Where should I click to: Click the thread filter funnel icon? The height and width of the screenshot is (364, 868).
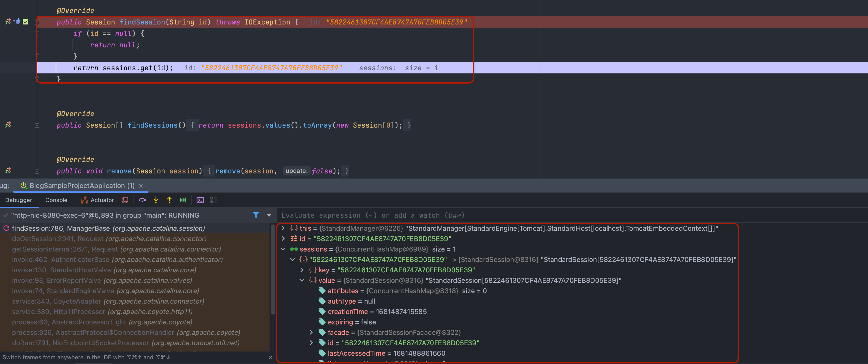256,215
